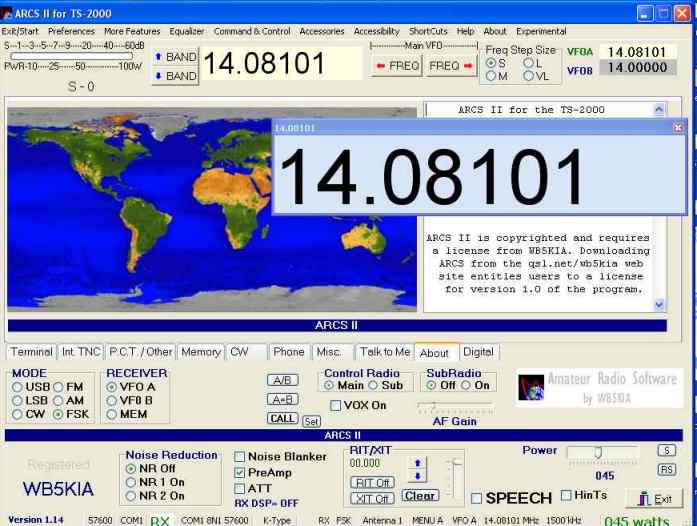Switch to the Memory tab

point(201,352)
